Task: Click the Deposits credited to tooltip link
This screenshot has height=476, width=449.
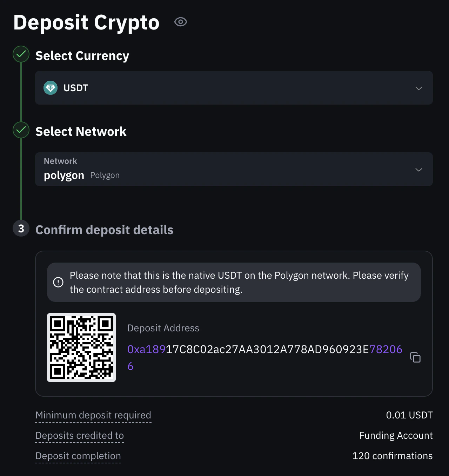Action: (x=79, y=435)
